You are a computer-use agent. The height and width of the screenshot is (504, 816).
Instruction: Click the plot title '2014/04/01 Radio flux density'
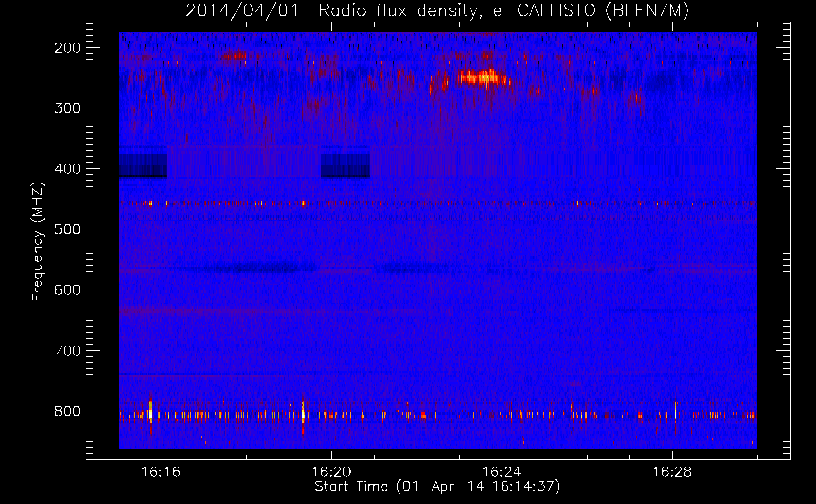331,11
